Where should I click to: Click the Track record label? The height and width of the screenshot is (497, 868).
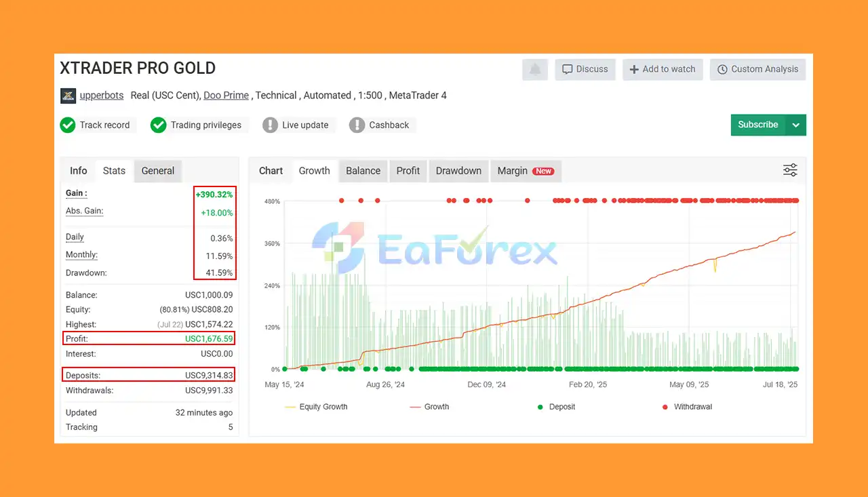104,125
